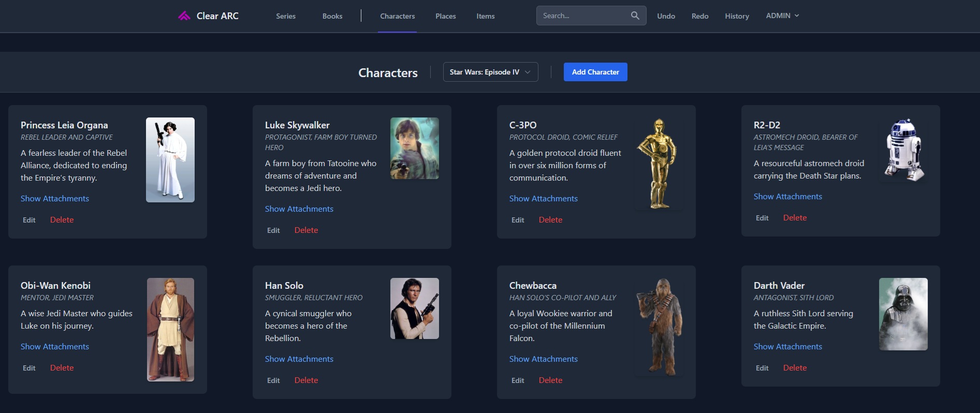Viewport: 980px width, 413px height.
Task: Open the R2-D2 image thumbnail
Action: click(903, 151)
